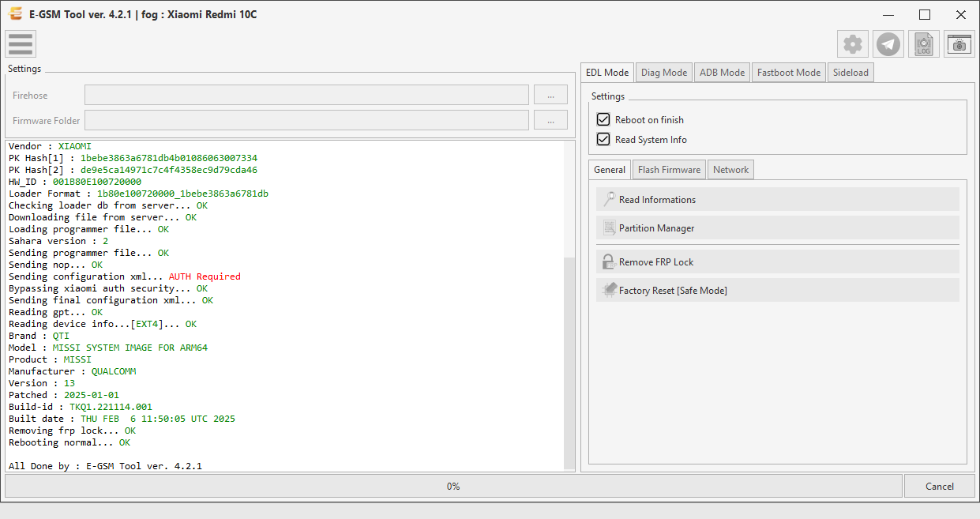Image resolution: width=980 pixels, height=519 pixels.
Task: Click the Factory Reset chip icon
Action: pos(609,290)
